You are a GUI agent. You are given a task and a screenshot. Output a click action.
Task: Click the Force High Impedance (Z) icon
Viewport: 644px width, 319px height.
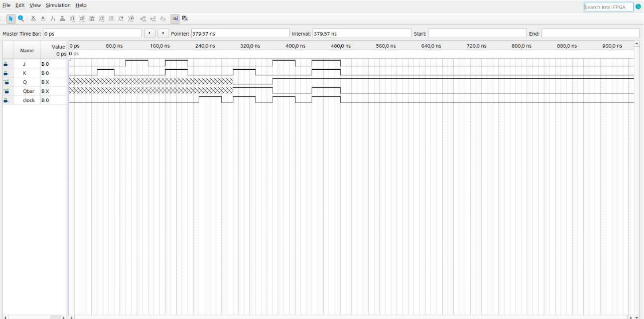coord(63,19)
